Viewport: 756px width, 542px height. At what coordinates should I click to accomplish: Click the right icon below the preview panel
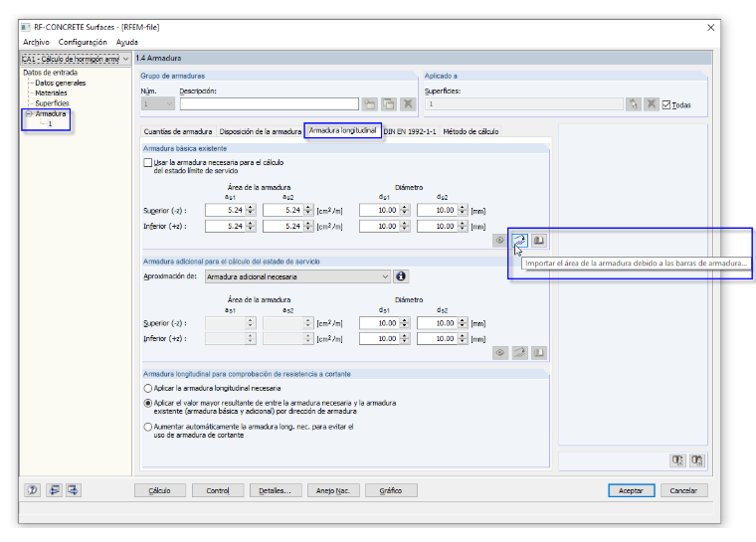coord(696,460)
